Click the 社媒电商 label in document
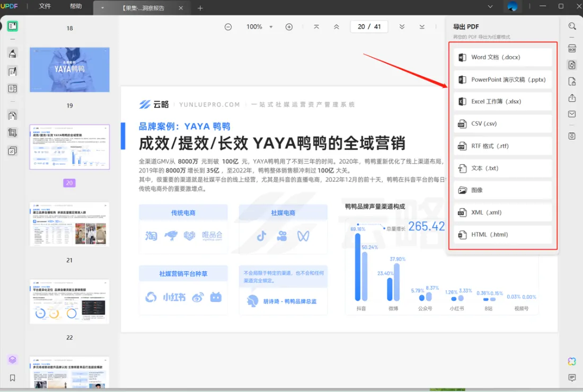583x392 pixels. coord(283,213)
